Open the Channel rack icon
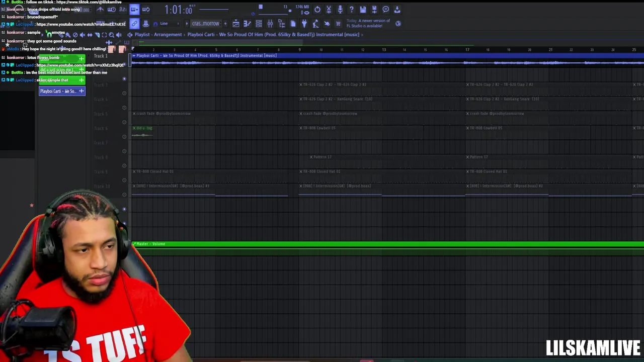Image resolution: width=644 pixels, height=362 pixels. [259, 24]
